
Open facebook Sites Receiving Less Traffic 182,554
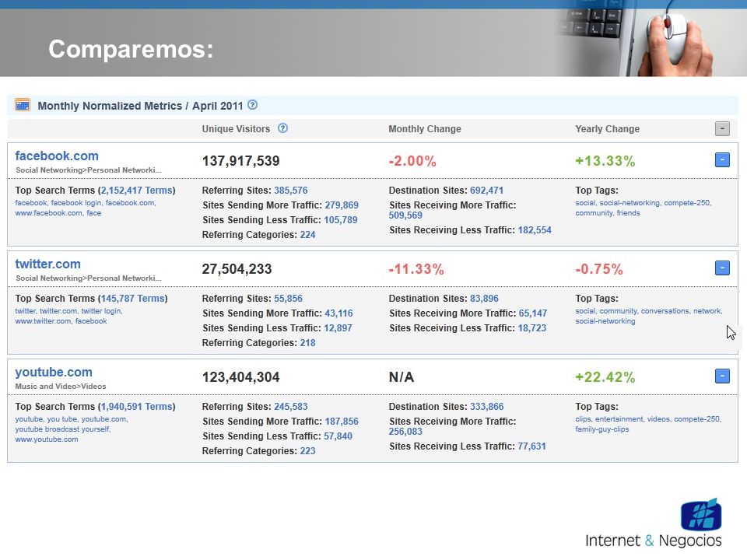coord(535,230)
